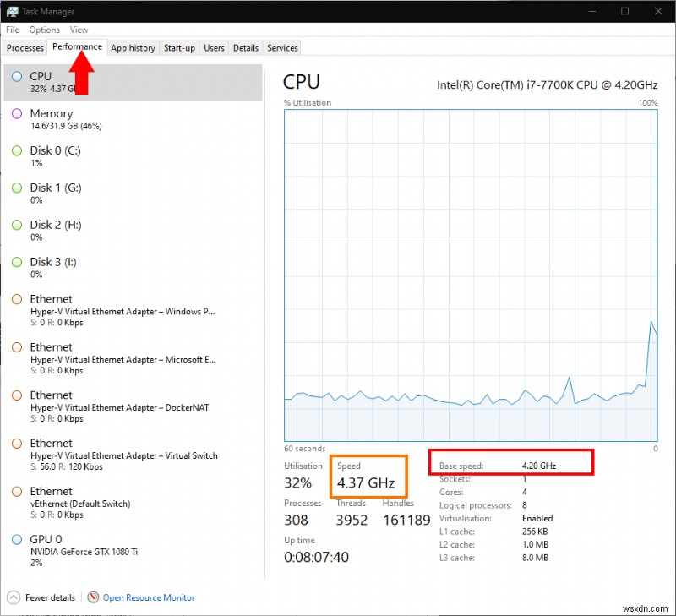The image size is (676, 616).
Task: Open the Options menu
Action: click(x=44, y=30)
